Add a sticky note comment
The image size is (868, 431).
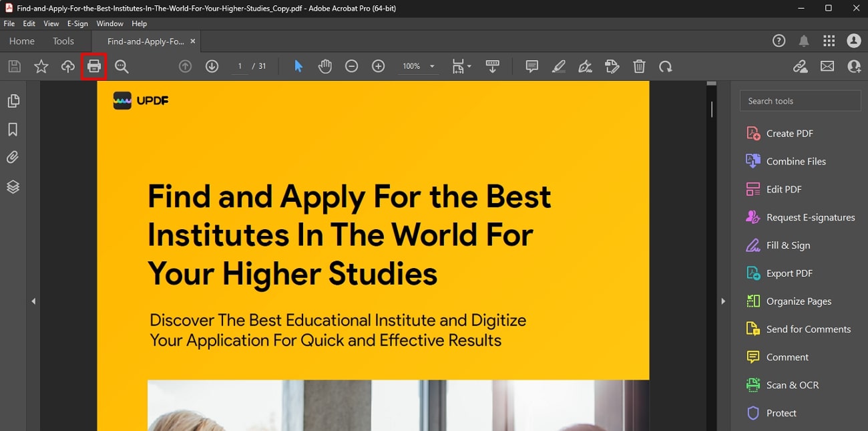point(532,66)
